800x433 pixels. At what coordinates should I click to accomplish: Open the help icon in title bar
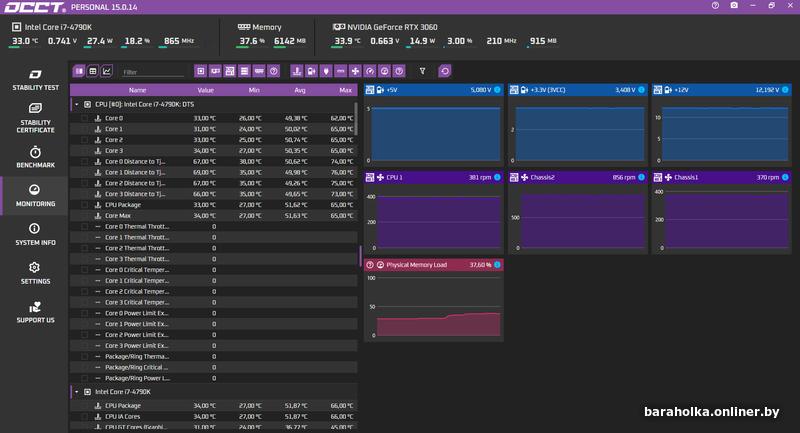(x=714, y=6)
